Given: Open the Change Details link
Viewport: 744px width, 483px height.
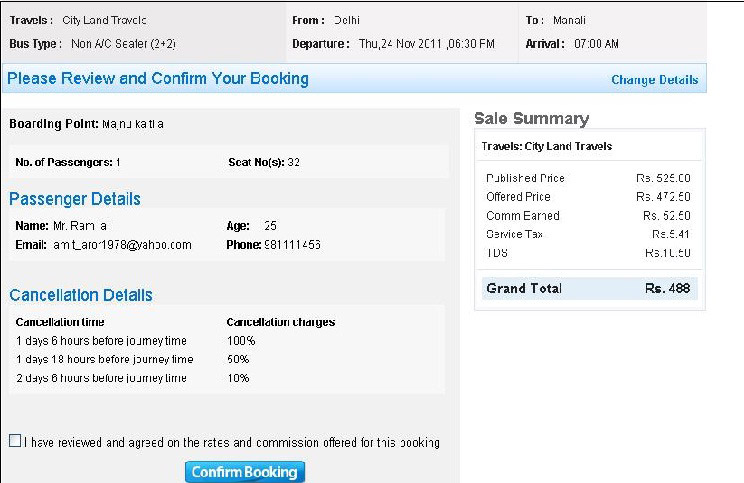Looking at the screenshot, I should [654, 80].
